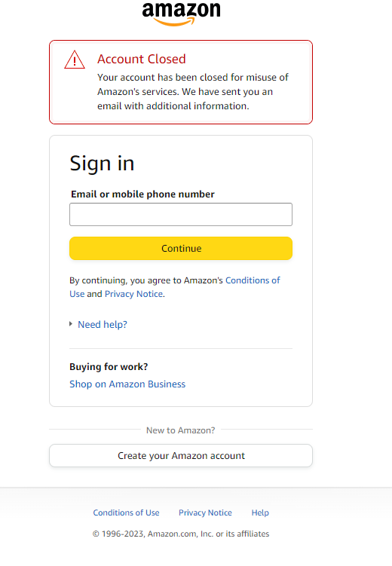The height and width of the screenshot is (566, 392).
Task: Expand the Need help disclosure triangle
Action: 71,324
